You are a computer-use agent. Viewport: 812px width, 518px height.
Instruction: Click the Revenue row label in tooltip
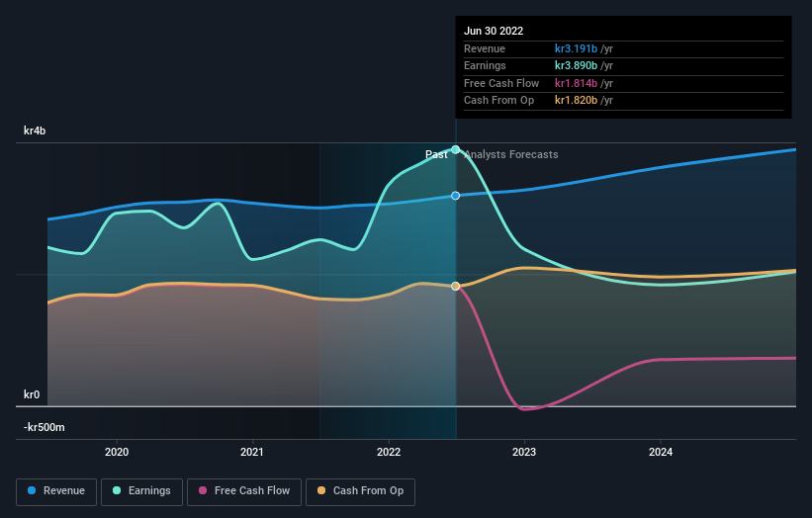[x=485, y=48]
